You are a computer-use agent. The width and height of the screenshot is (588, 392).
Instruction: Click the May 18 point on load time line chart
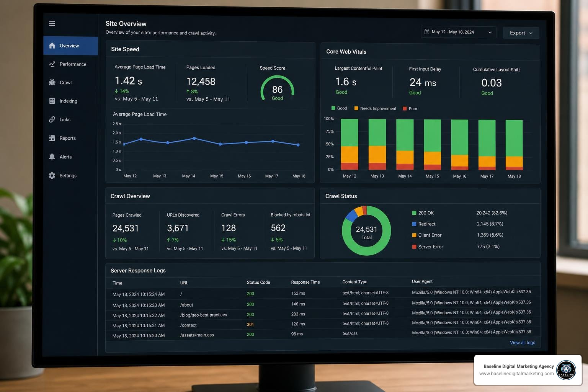click(298, 145)
